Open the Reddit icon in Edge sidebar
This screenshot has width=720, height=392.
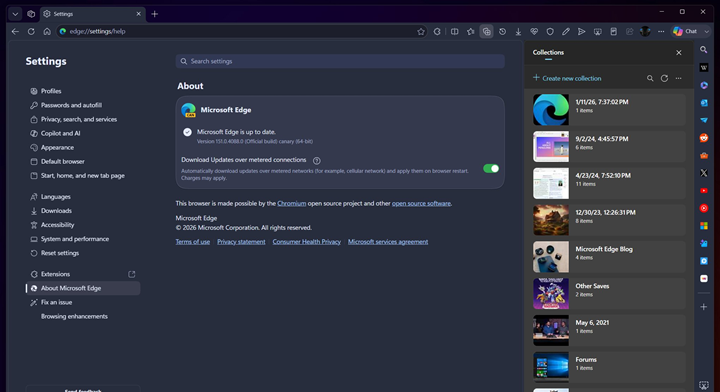(x=703, y=138)
